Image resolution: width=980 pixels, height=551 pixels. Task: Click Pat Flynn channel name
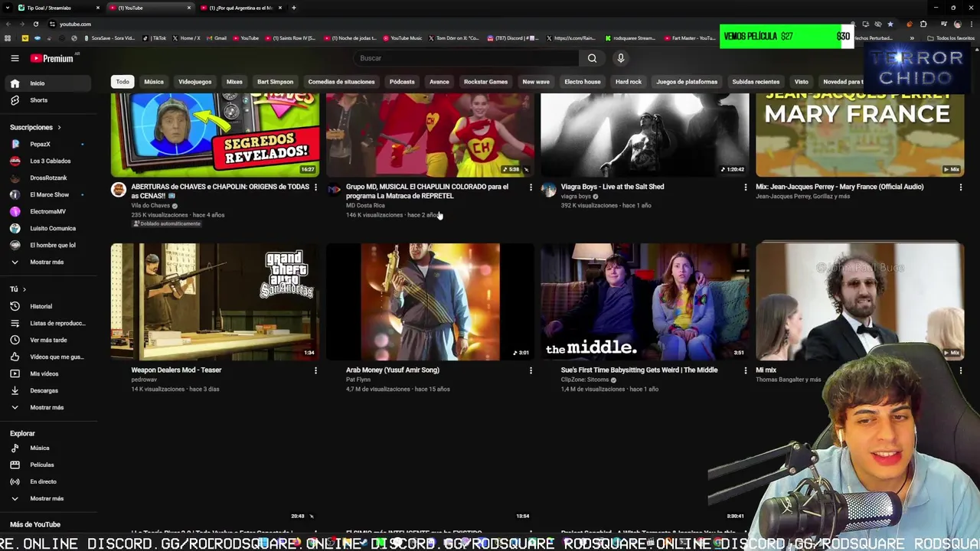pyautogui.click(x=358, y=380)
